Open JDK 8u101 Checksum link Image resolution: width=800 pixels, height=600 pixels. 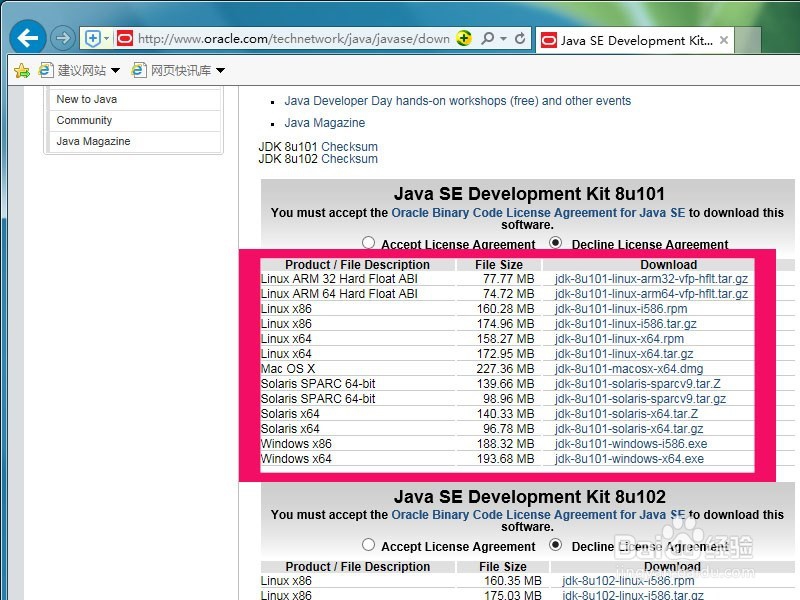click(349, 147)
